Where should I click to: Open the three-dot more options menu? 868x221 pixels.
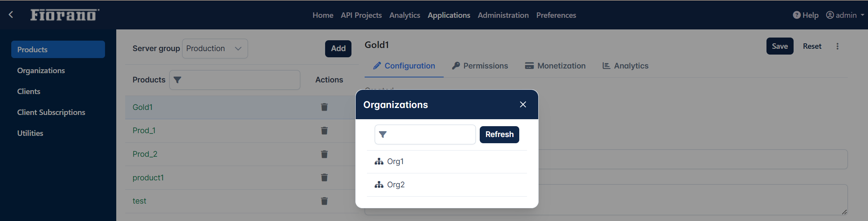[837, 46]
